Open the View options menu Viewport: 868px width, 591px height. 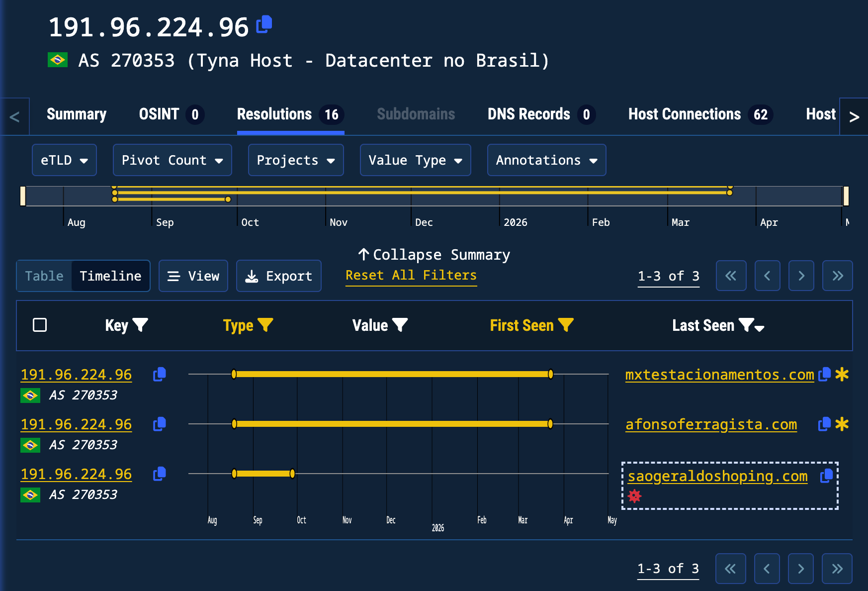pos(193,276)
